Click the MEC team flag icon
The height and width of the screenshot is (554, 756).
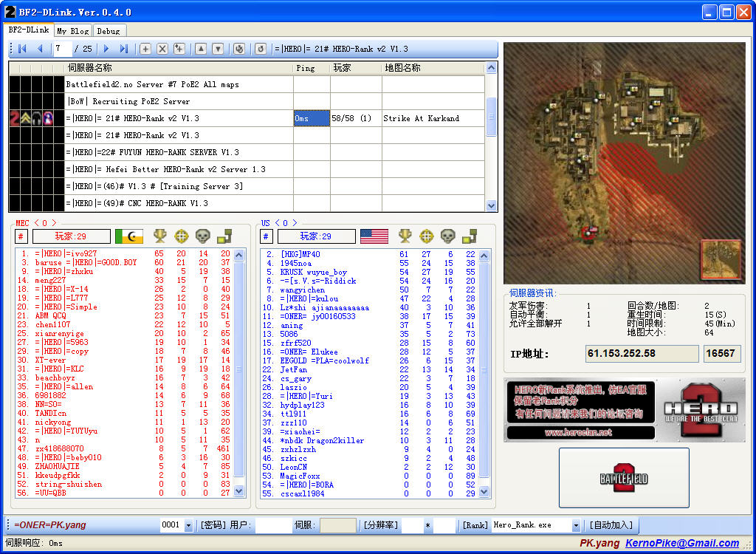pyautogui.click(x=128, y=236)
